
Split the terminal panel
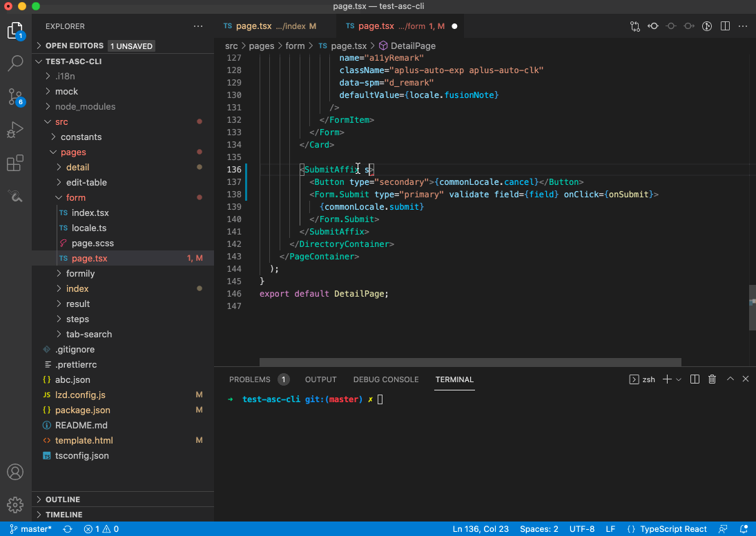coord(695,379)
